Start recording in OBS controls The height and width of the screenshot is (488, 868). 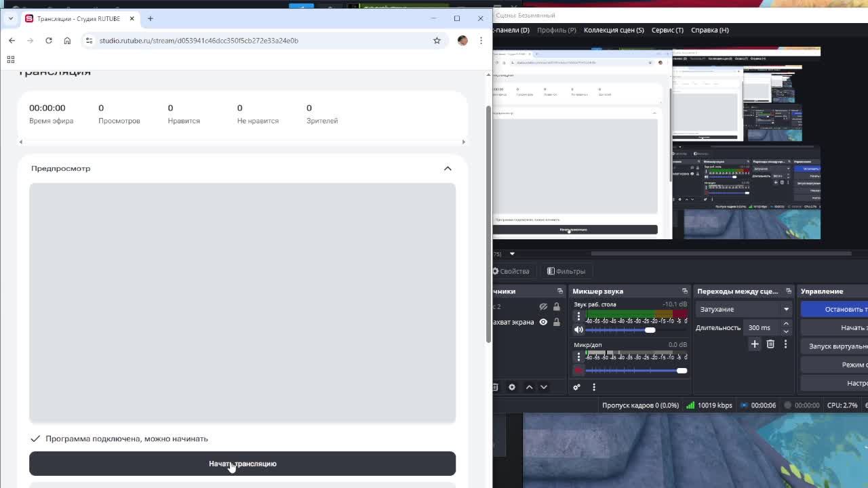click(835, 327)
